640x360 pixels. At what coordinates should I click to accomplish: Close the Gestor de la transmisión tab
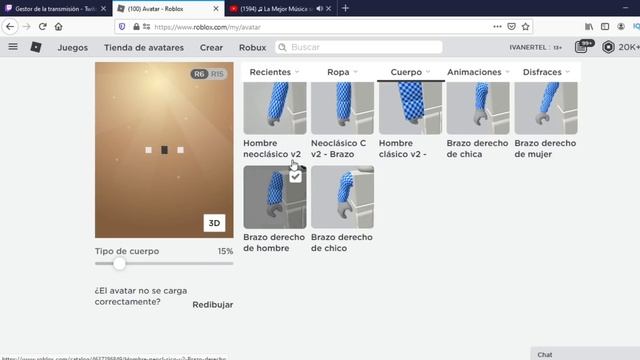(x=103, y=9)
